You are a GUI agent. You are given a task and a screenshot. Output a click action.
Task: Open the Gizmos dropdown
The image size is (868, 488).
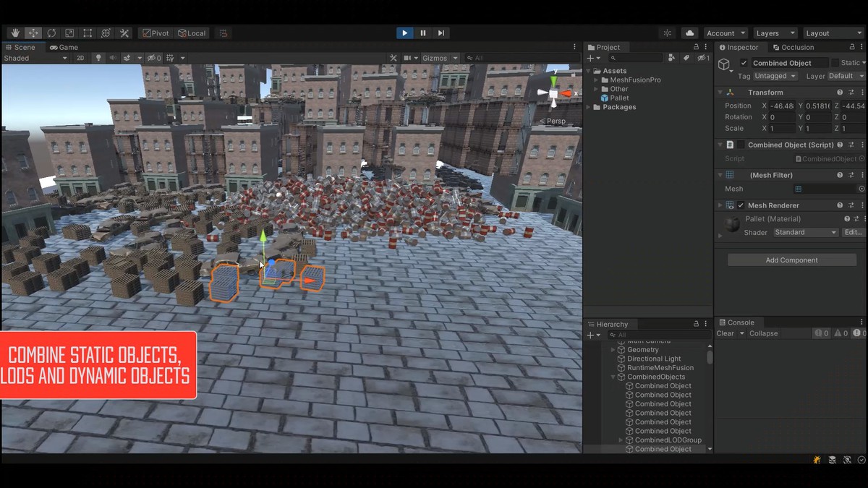tap(440, 58)
